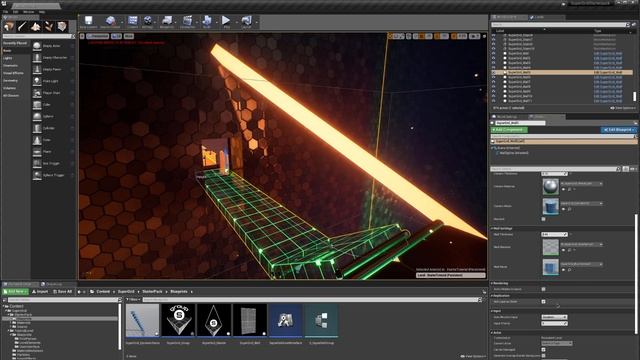Toggle checkbox above Wall Settings section
The width and height of the screenshot is (640, 360).
(543, 219)
